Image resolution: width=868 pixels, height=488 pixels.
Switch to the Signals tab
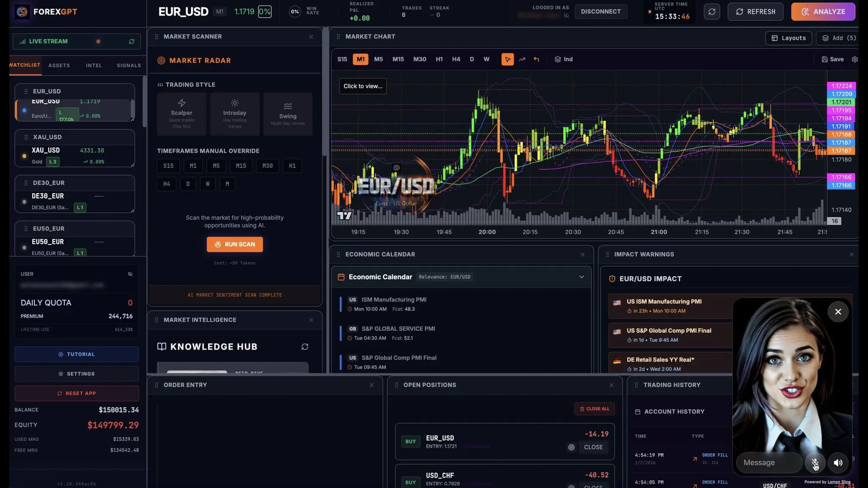tap(129, 66)
